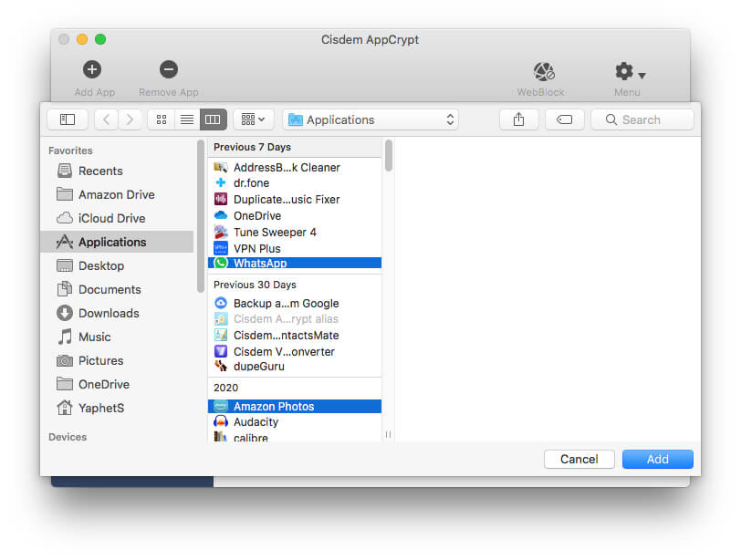Select Amazon Photos app
This screenshot has height=560, width=741.
pos(295,407)
